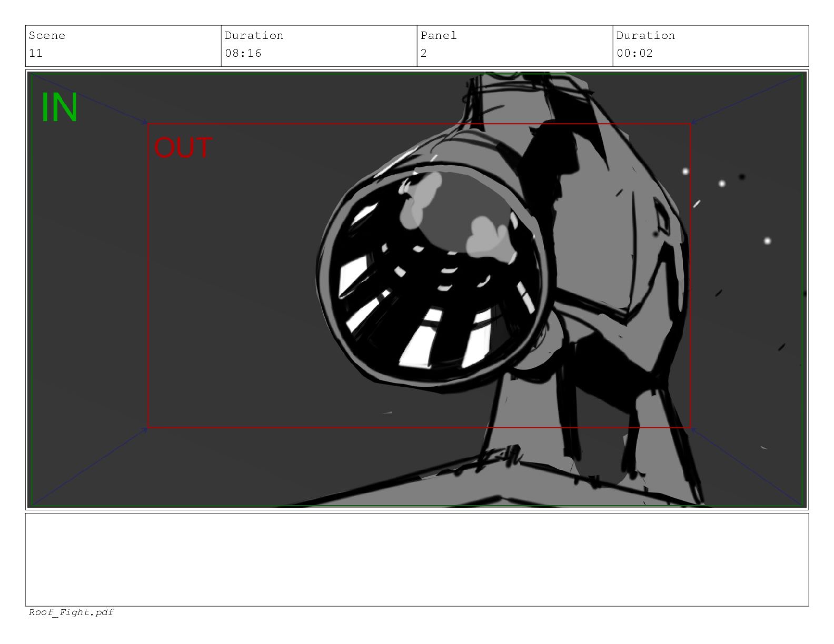Screen dimensions: 834x644
Task: Click the green "IN" camera frame label
Action: click(x=59, y=108)
